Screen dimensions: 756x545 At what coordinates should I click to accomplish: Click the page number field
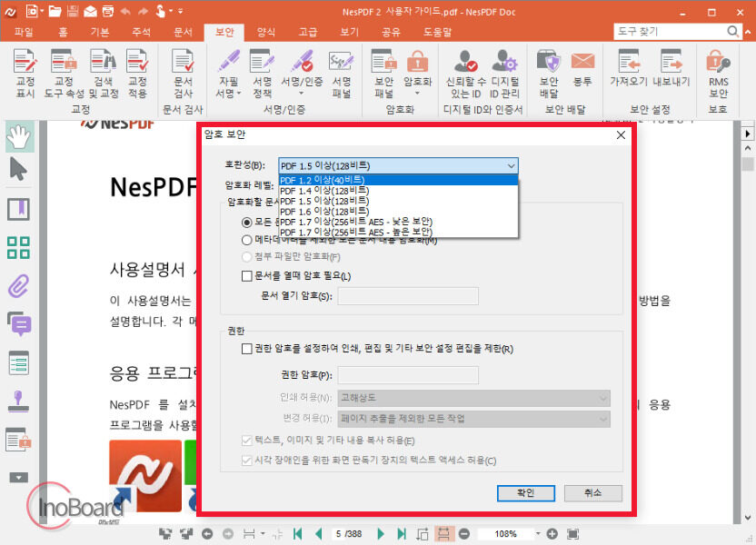(x=348, y=533)
